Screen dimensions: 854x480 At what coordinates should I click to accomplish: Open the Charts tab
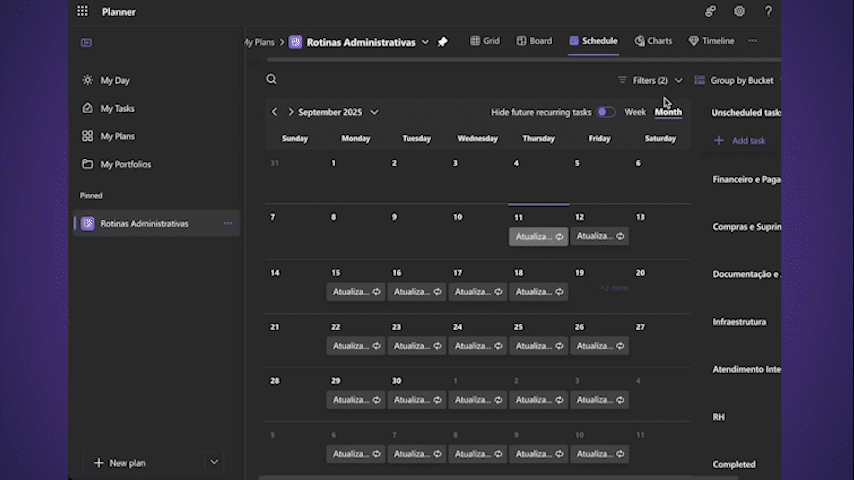653,41
